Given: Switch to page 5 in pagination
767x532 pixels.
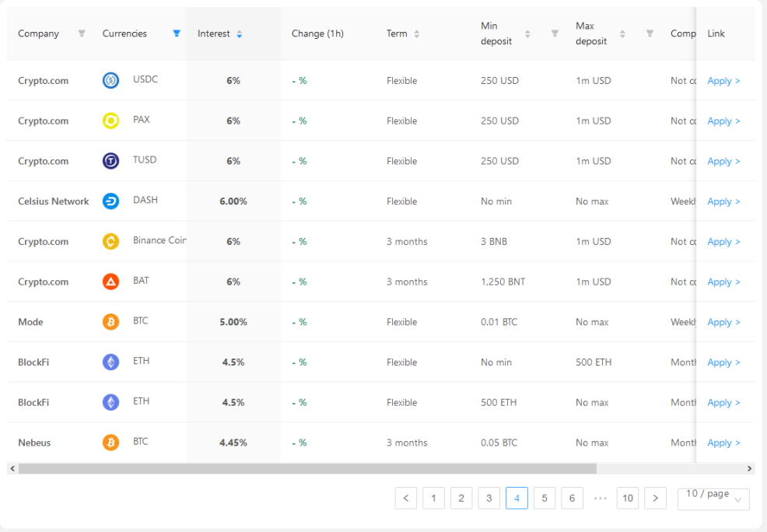Looking at the screenshot, I should (x=545, y=499).
